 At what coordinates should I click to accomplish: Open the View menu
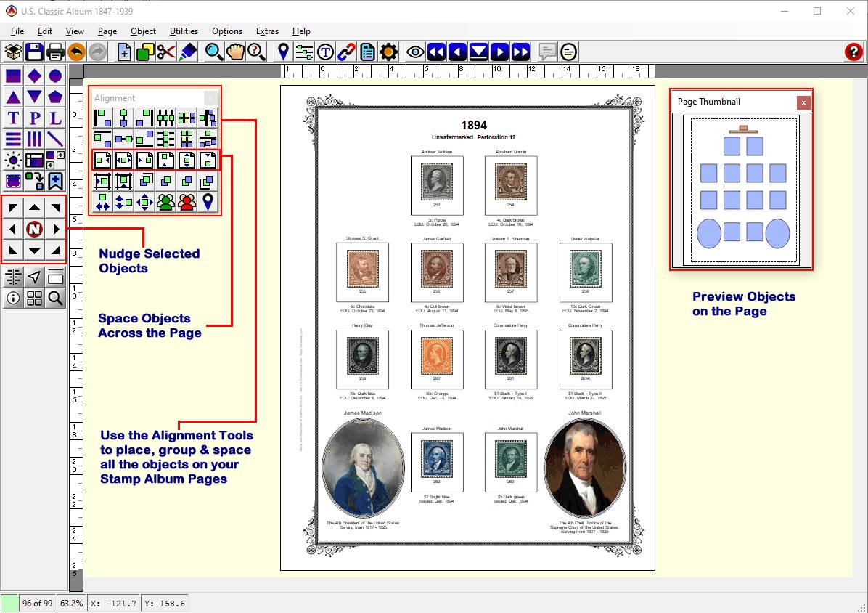75,31
